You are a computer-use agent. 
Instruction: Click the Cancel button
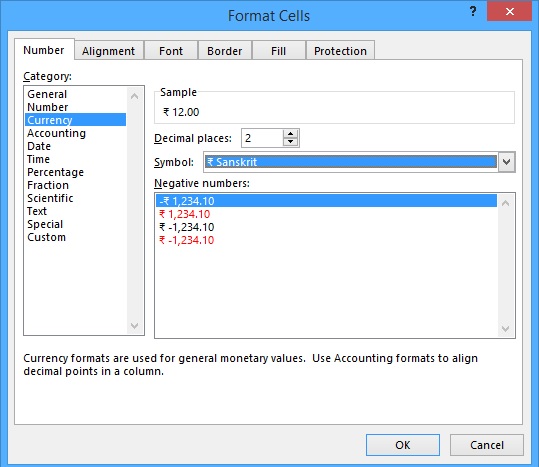pos(487,445)
